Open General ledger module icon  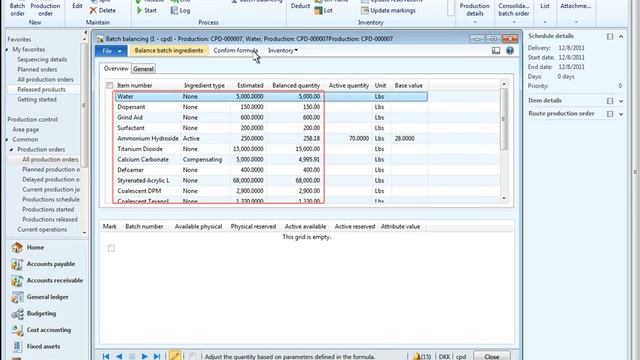tap(17, 297)
